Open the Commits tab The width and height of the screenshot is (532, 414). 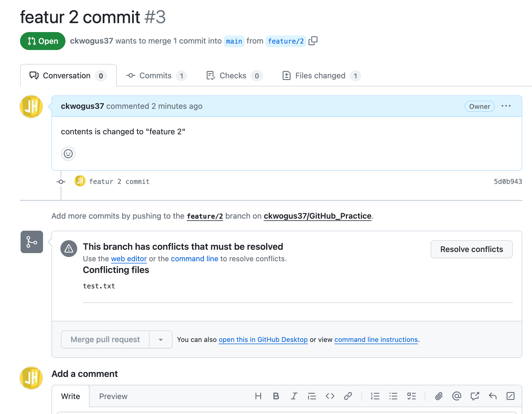[155, 75]
